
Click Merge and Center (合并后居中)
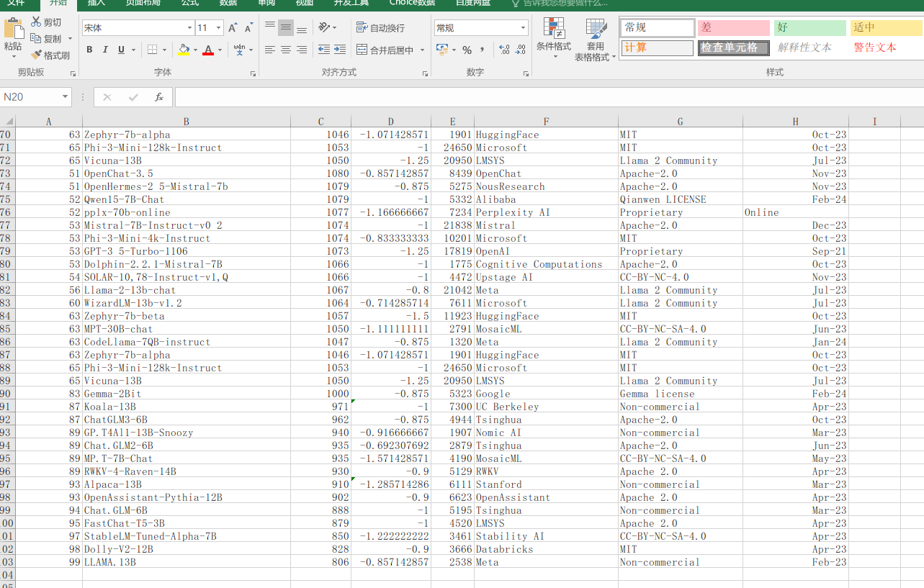click(385, 50)
